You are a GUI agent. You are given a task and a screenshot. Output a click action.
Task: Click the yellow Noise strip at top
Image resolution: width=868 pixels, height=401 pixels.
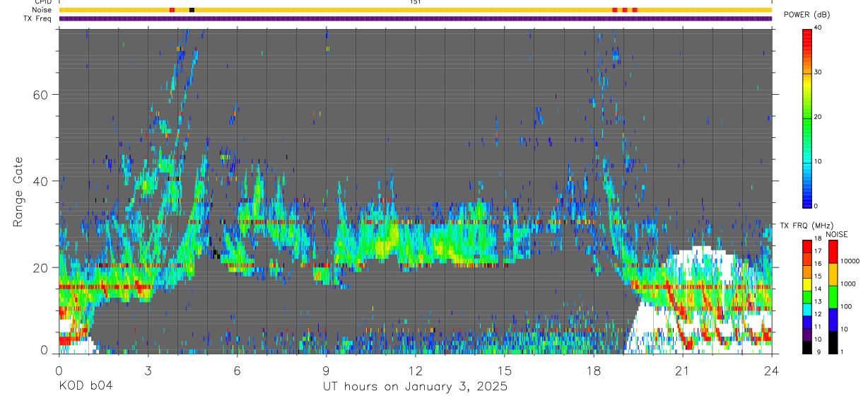[x=416, y=10]
